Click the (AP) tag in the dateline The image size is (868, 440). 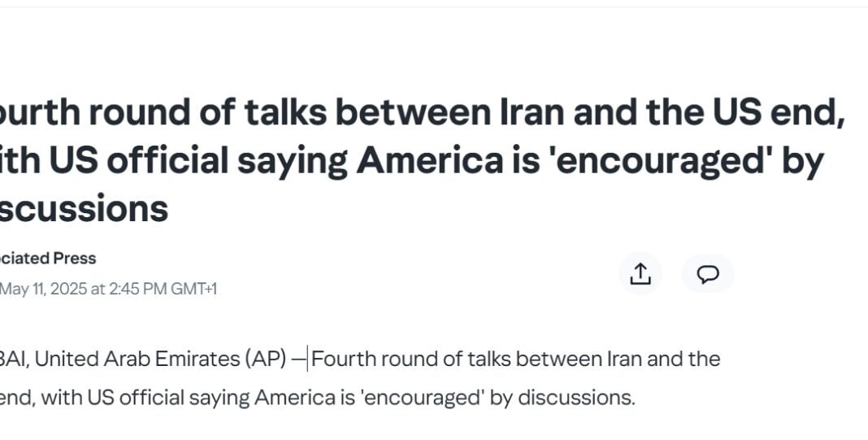pos(267,359)
